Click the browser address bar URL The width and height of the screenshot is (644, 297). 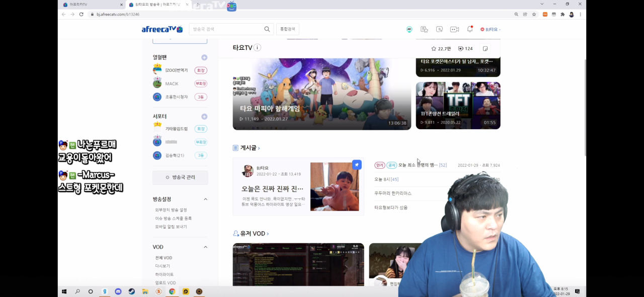(x=118, y=15)
